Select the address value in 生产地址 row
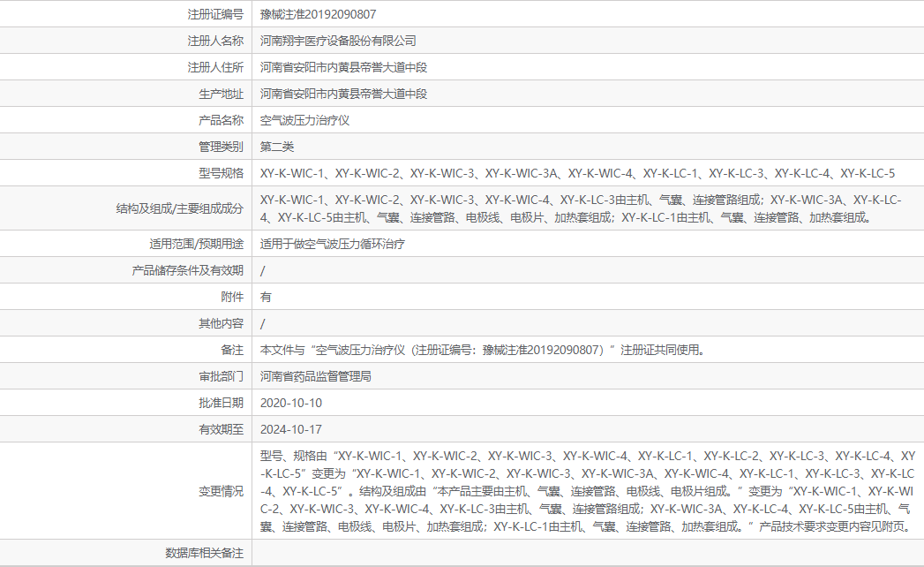 (343, 94)
